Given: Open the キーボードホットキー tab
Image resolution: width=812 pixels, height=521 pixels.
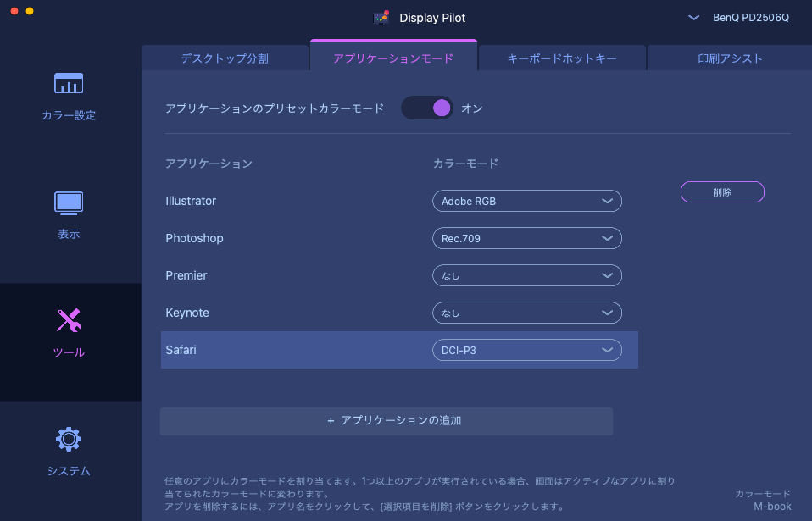Looking at the screenshot, I should tap(562, 58).
